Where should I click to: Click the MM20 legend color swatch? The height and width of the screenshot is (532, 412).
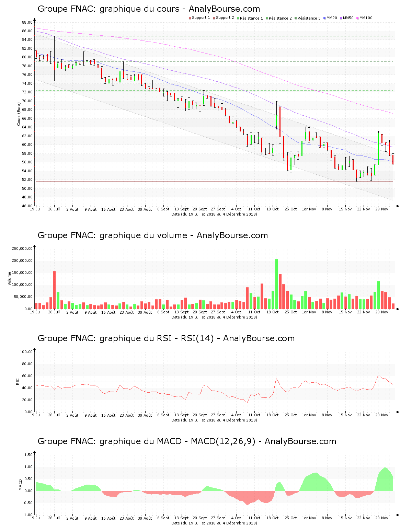point(324,18)
